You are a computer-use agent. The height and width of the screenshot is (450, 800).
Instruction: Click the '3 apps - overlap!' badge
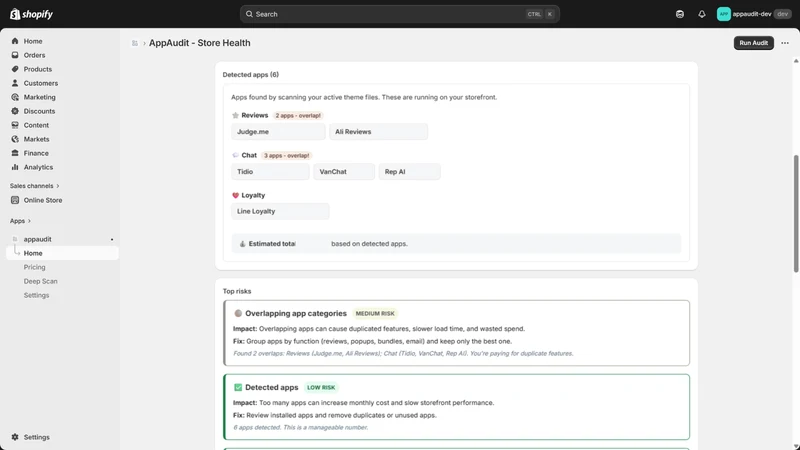point(286,155)
